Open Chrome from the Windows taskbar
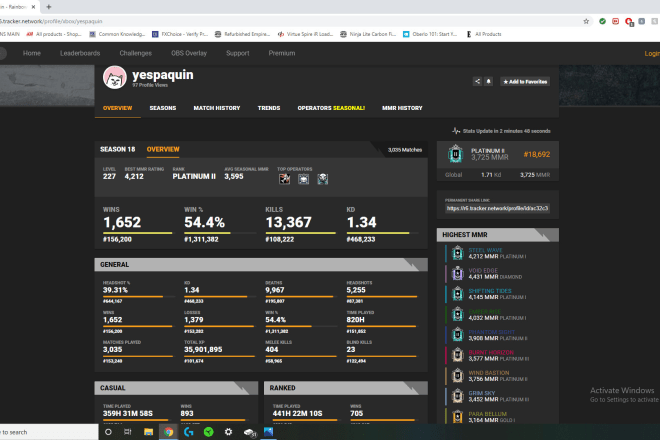The width and height of the screenshot is (660, 440). (168, 432)
